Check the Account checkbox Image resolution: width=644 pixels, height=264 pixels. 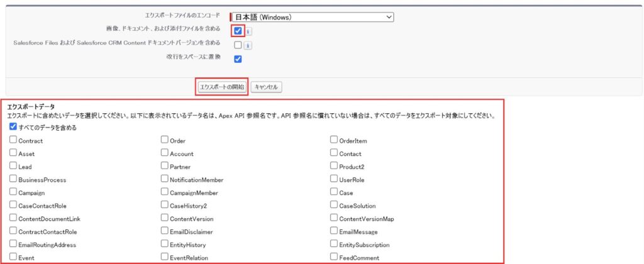point(165,153)
